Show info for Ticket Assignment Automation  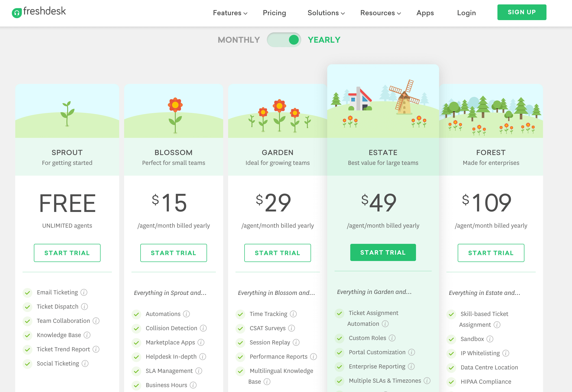[x=385, y=324]
